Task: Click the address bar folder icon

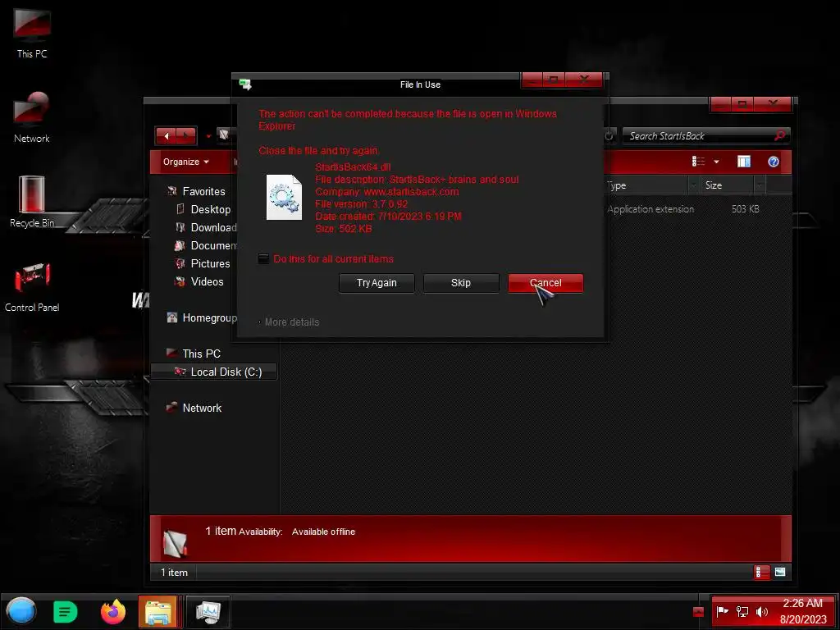Action: coord(223,135)
